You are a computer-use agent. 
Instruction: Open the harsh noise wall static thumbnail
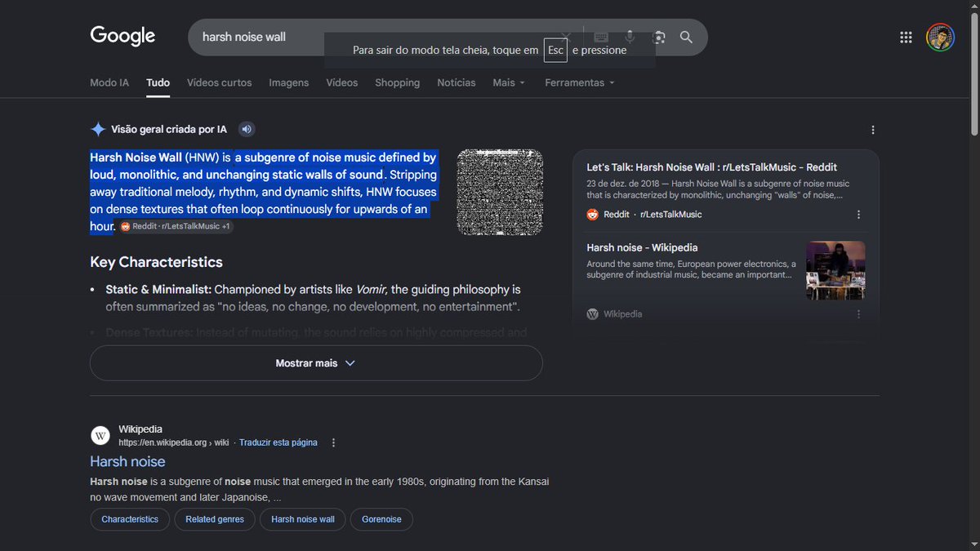pos(500,193)
